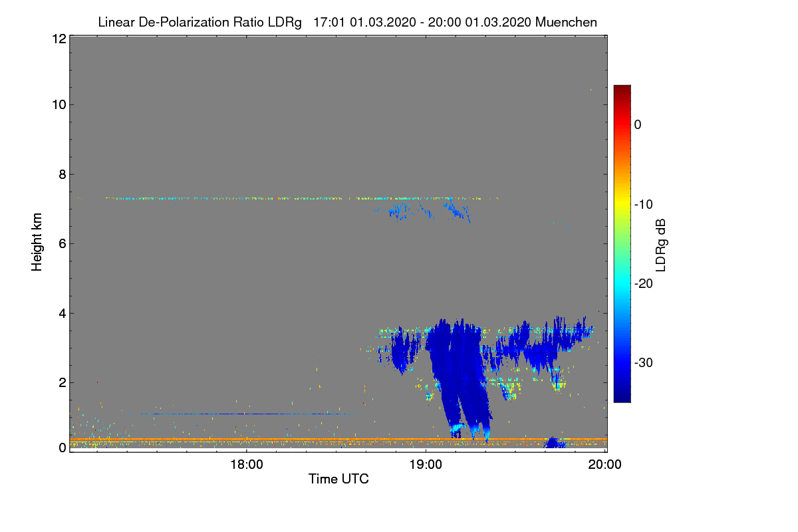The height and width of the screenshot is (532, 798).
Task: Click the LDRg dB colorbar label
Action: (x=660, y=243)
